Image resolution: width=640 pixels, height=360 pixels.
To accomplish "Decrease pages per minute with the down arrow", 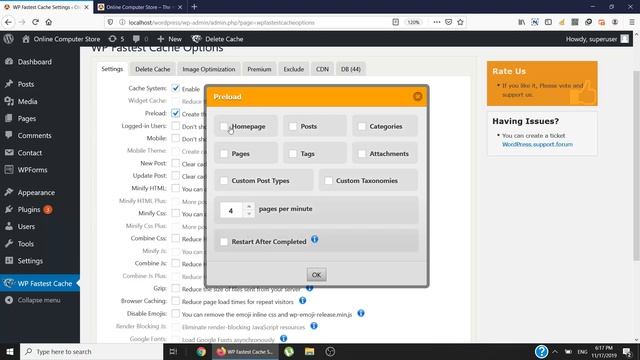I will [x=249, y=214].
